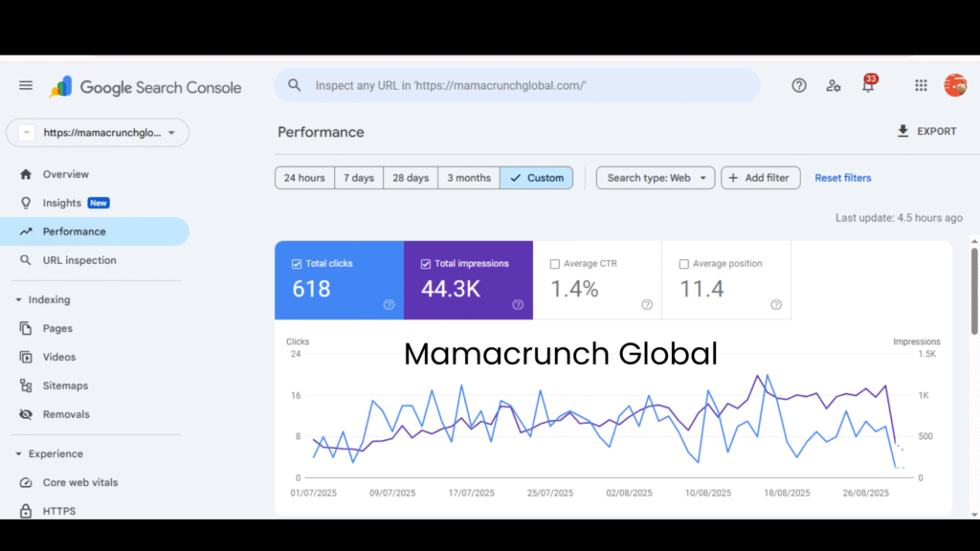Click the Add filter button
Image resolution: width=980 pixels, height=551 pixels.
point(761,178)
